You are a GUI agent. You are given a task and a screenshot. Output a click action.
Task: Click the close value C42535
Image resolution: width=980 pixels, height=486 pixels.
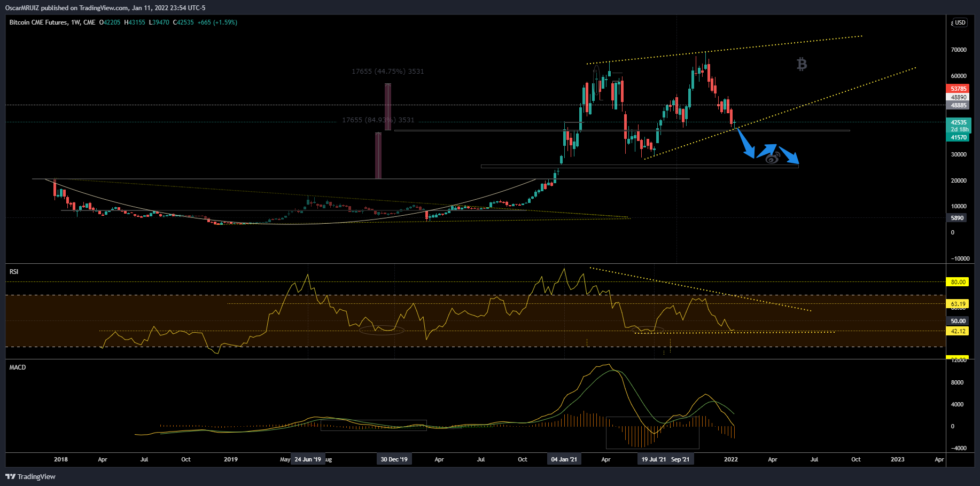click(183, 22)
